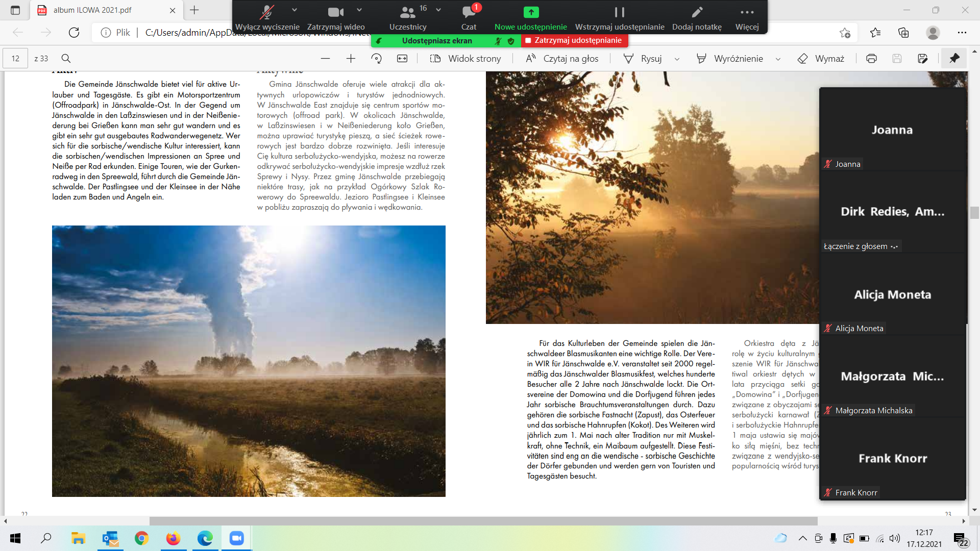980x551 pixels.
Task: Open Outlook from taskbar
Action: click(110, 538)
